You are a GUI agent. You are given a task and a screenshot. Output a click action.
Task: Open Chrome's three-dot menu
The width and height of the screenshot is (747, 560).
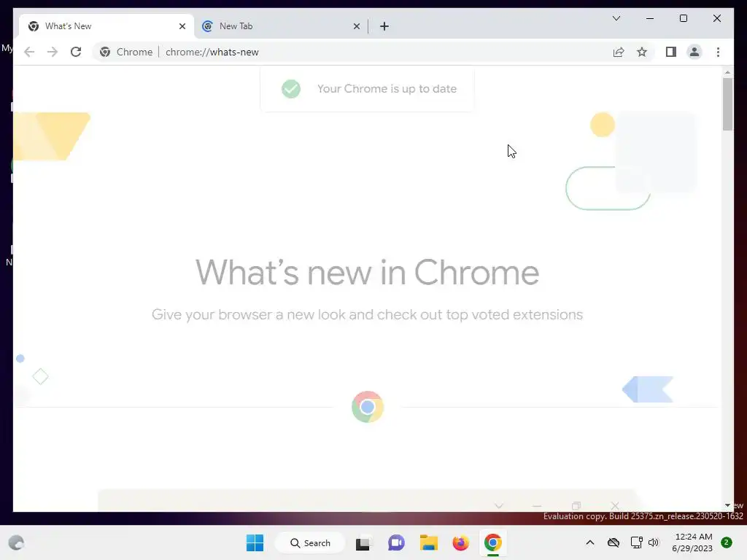click(718, 52)
